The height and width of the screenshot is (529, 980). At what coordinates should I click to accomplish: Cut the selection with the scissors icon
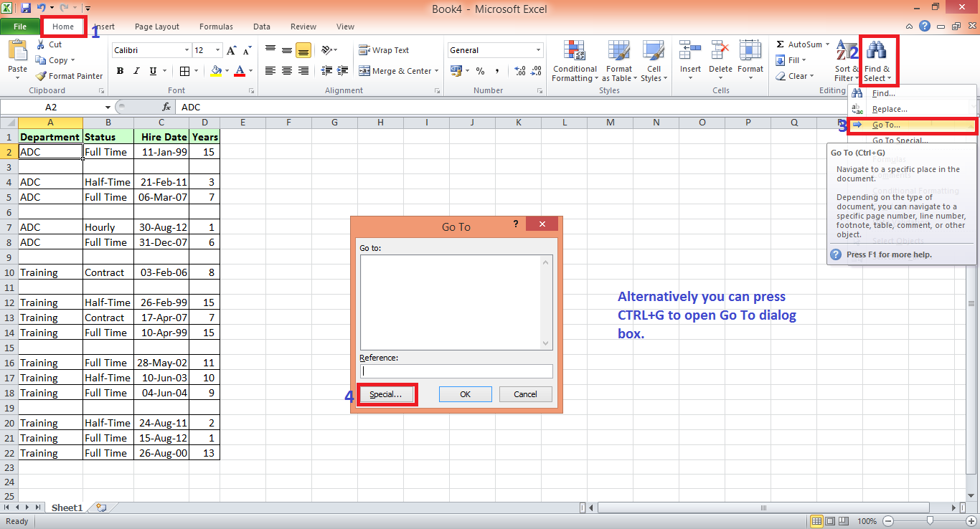pos(41,44)
